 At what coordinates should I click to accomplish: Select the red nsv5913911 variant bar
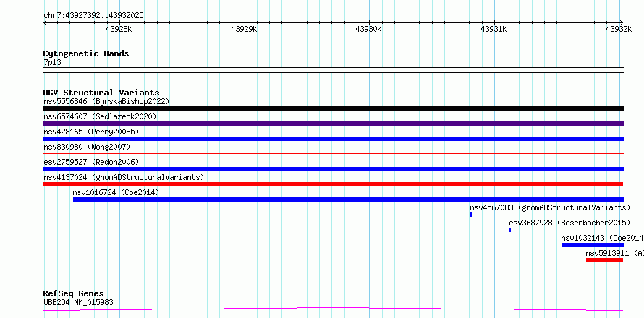point(605,260)
